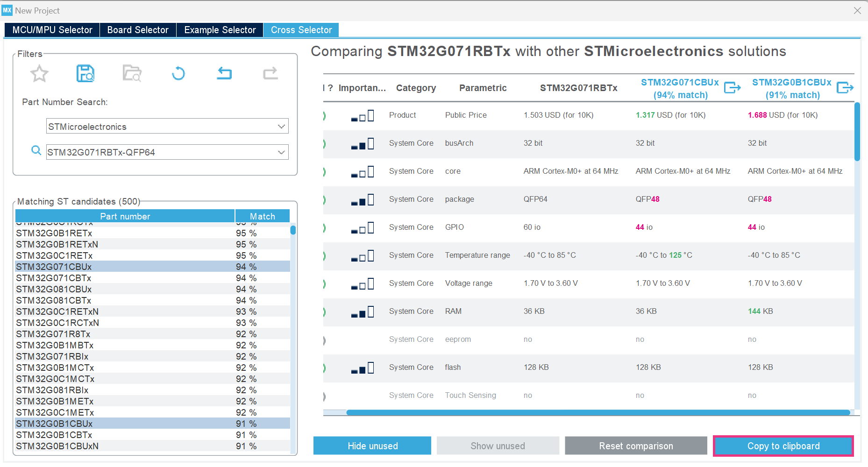Save the current filter settings
Screen dimensions: 868x467
pyautogui.click(x=85, y=73)
